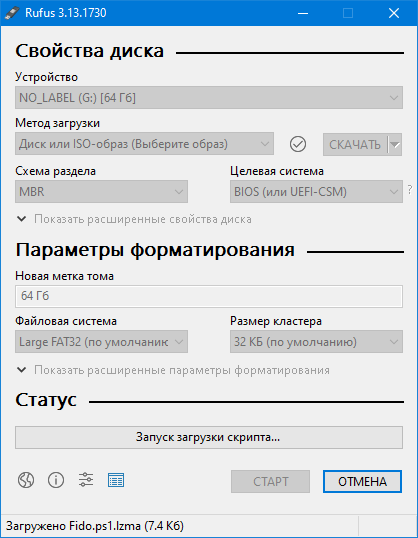Open the Схема раздела MBR dropdown
This screenshot has width=418, height=538.
tap(101, 191)
